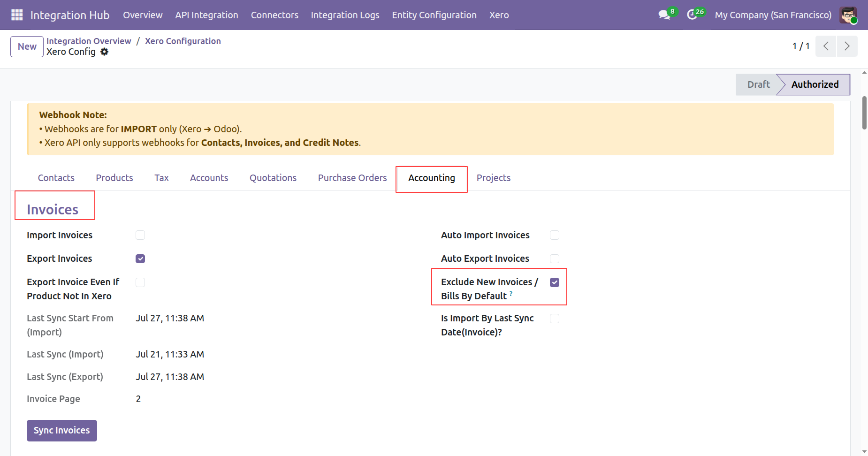
Task: Switch to the Quotations tab
Action: pos(273,178)
